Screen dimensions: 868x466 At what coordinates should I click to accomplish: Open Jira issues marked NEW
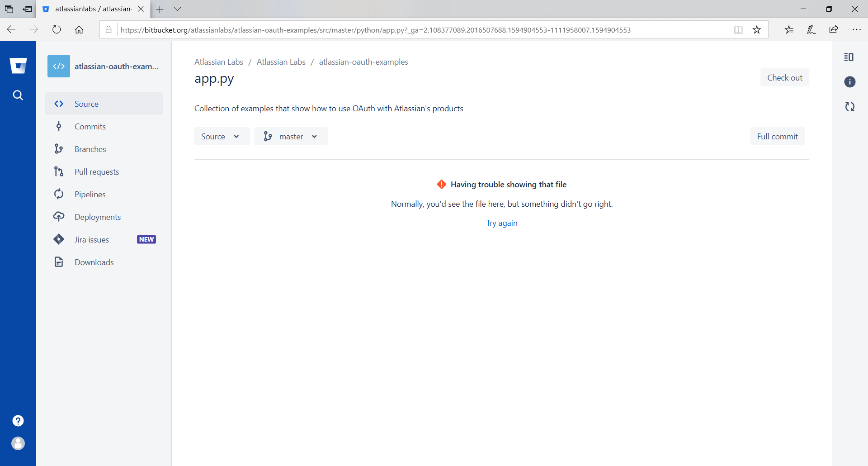click(x=92, y=239)
